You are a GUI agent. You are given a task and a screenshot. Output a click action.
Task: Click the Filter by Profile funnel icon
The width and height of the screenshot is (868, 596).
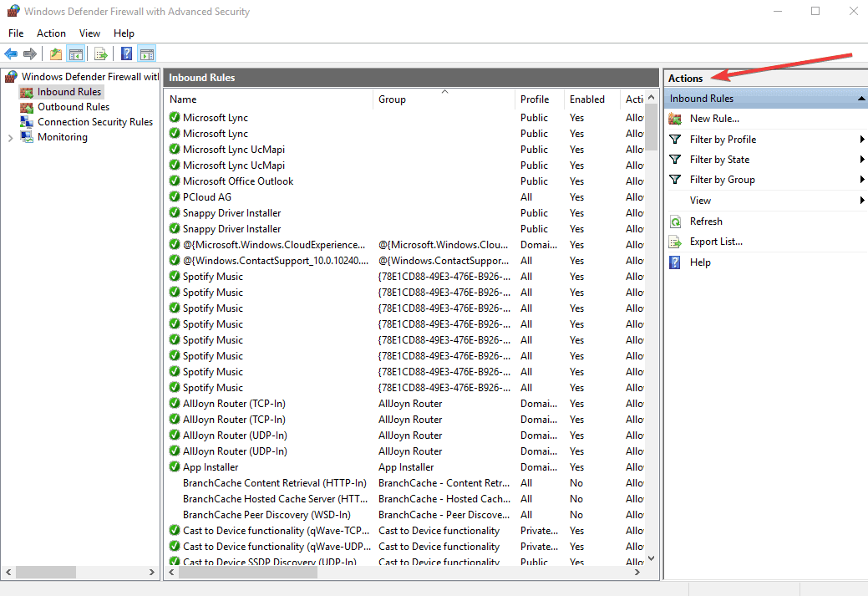[x=675, y=139]
